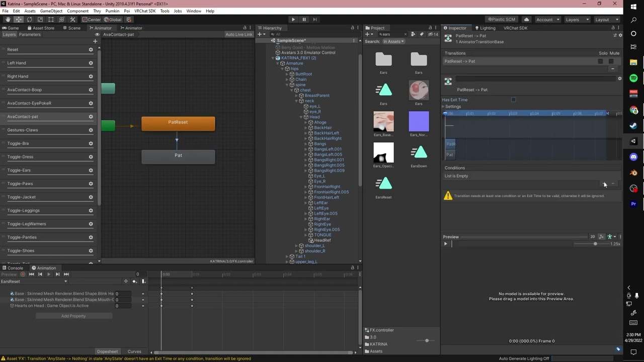The height and width of the screenshot is (362, 644).
Task: Click the Step frame button in toolbar
Action: click(315, 20)
